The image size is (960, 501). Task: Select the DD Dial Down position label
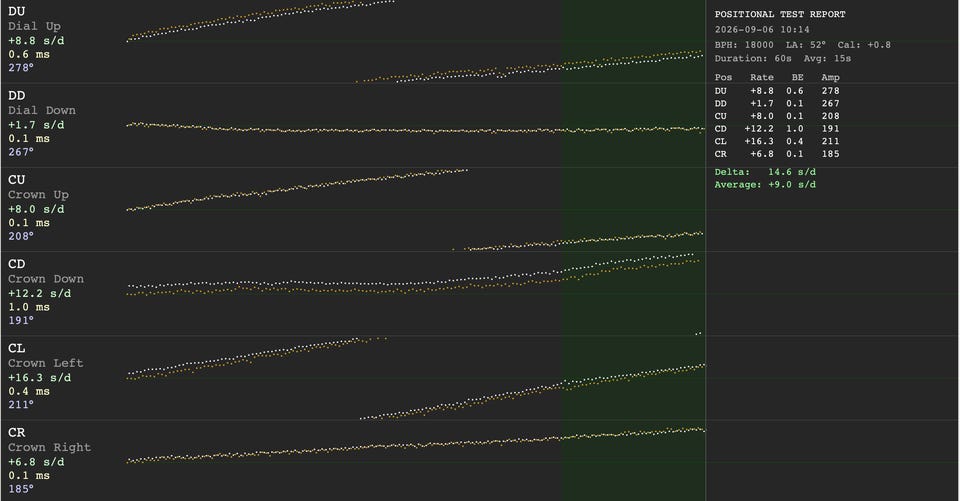(x=42, y=103)
